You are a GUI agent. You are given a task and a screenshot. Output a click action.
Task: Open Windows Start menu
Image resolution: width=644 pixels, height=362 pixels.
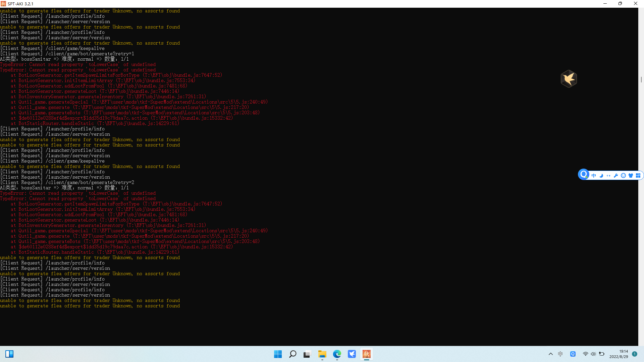[x=278, y=354]
